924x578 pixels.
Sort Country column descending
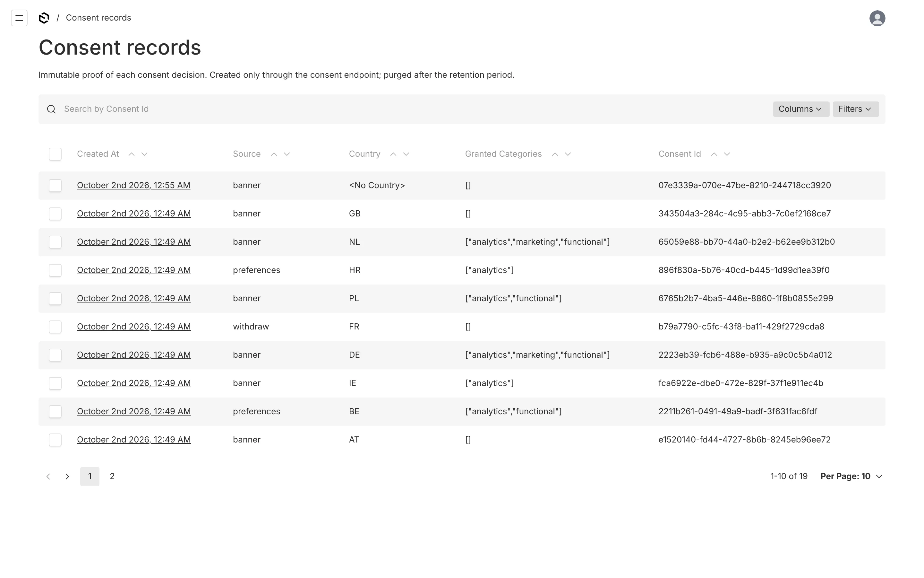(406, 154)
